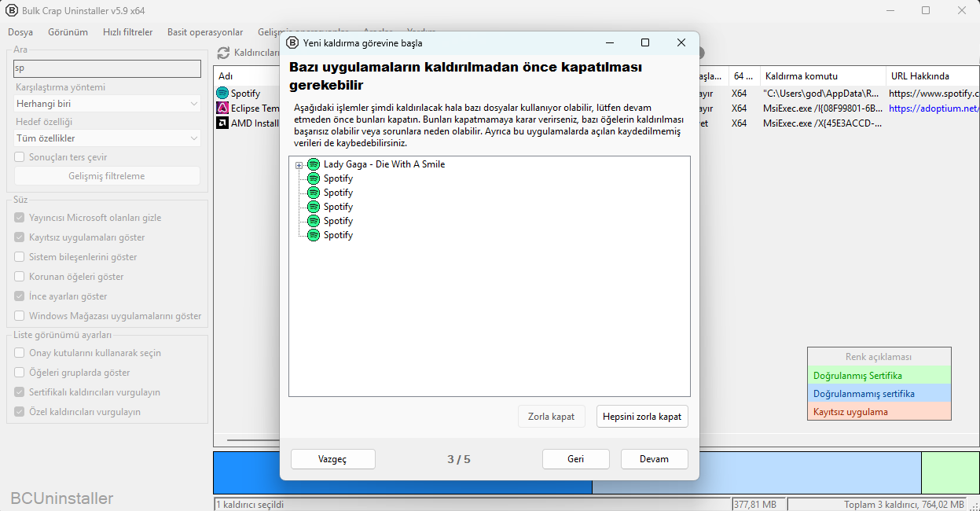The image size is (980, 511).
Task: Enable Korunan öğeleri göster checkbox
Action: [x=20, y=277]
